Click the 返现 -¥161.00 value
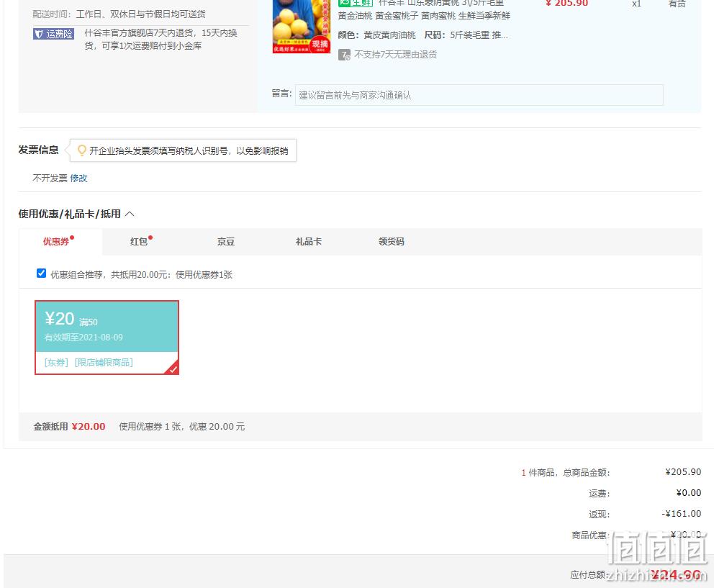714x588 pixels. (681, 514)
